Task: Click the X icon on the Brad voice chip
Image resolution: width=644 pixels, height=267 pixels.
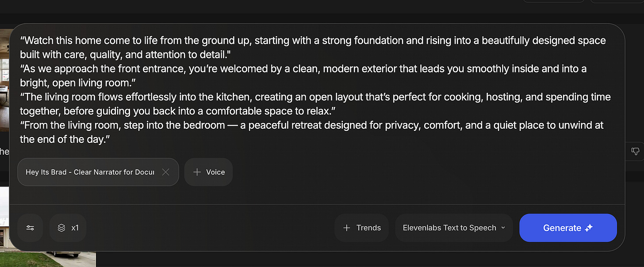Action: click(166, 172)
